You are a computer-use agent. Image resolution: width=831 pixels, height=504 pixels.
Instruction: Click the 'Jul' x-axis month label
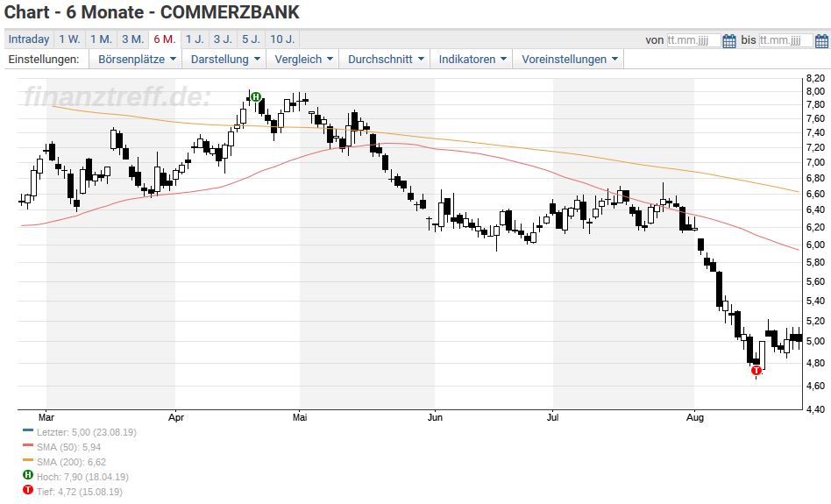pos(553,417)
